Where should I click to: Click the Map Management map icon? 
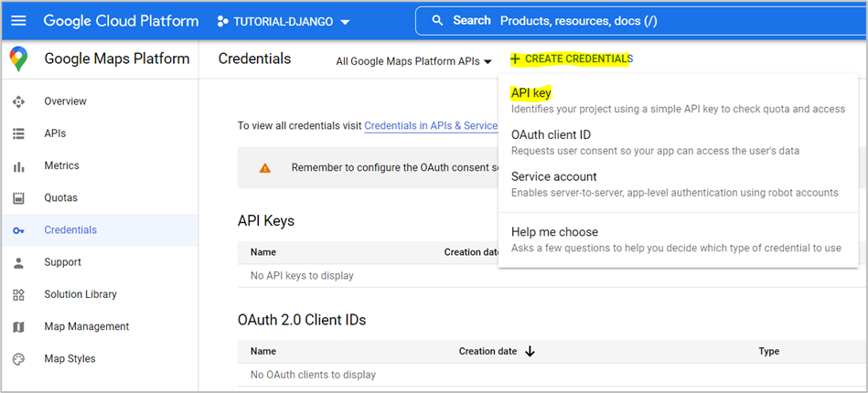19,326
